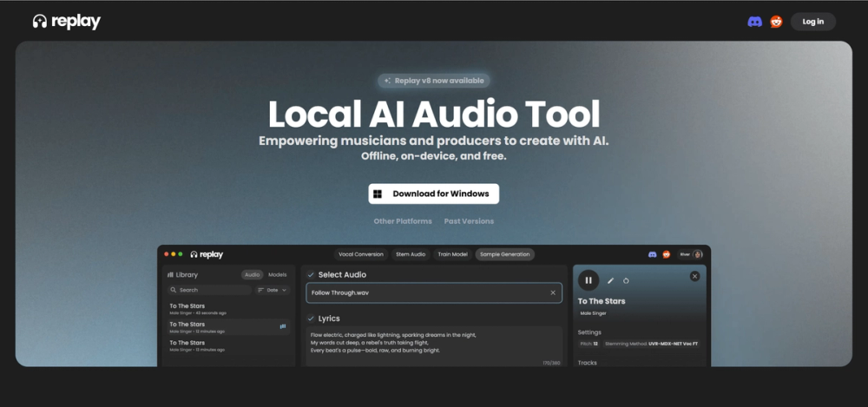Viewport: 868px width, 407px height.
Task: Select 'To The Stars' from 12 minutes ago
Action: [x=228, y=326]
